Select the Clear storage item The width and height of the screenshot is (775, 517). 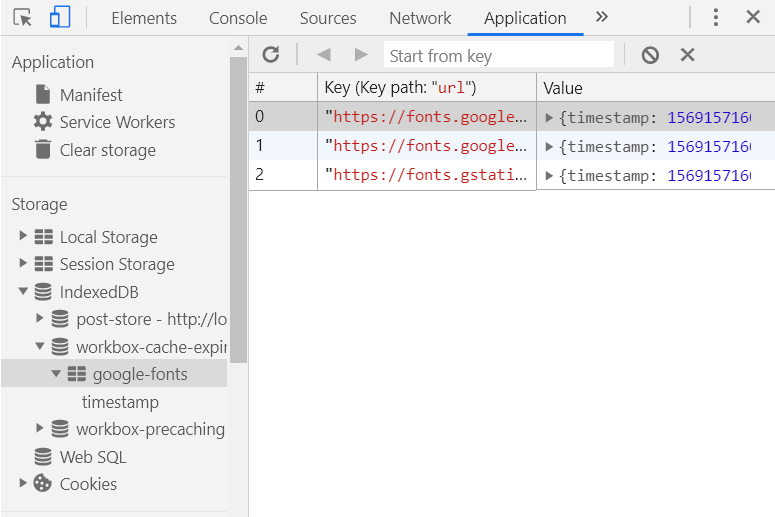(x=107, y=150)
